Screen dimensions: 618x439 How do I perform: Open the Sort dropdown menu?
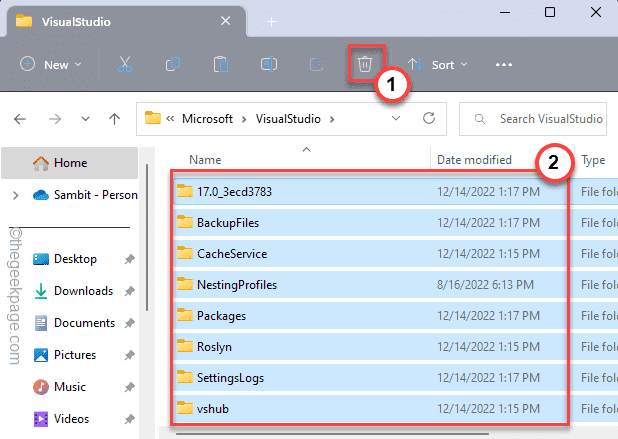pyautogui.click(x=437, y=64)
